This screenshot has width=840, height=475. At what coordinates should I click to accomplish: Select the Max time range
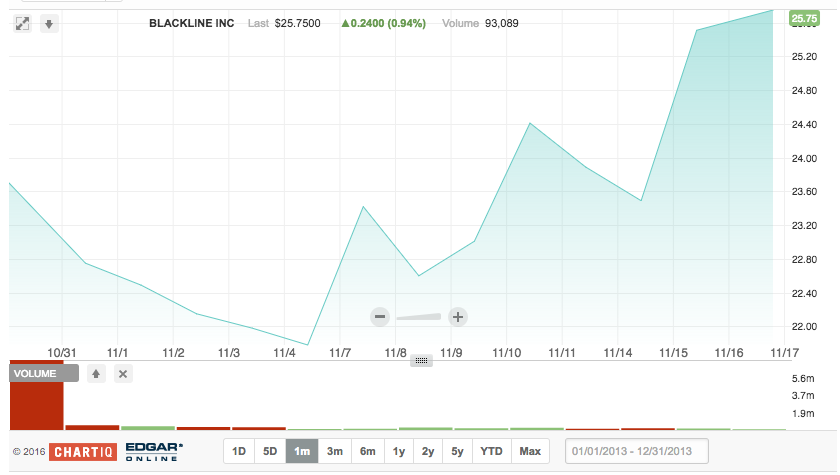point(530,451)
